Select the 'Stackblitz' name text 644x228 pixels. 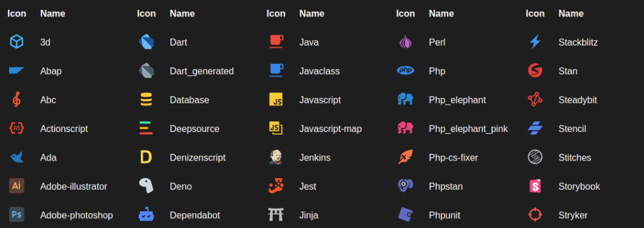pos(578,43)
